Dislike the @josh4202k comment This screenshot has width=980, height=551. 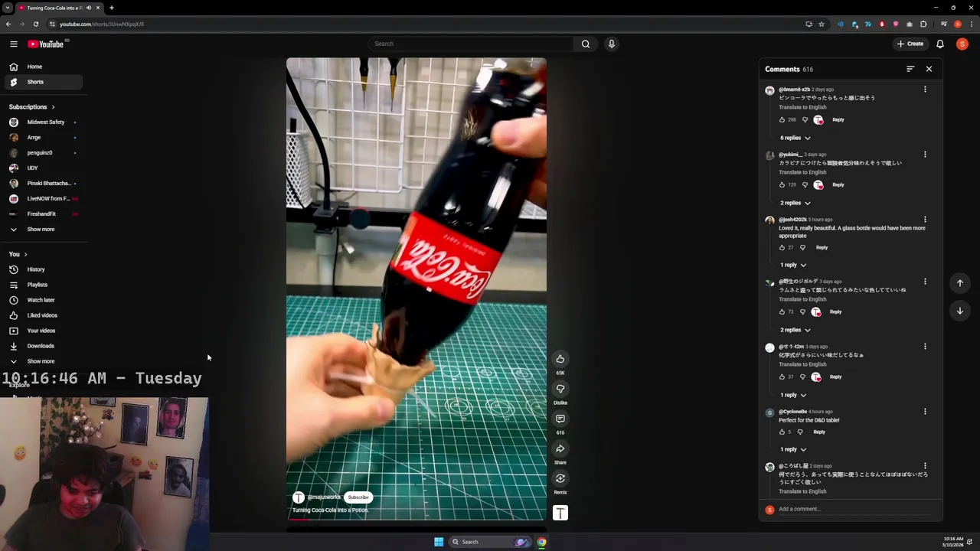802,247
